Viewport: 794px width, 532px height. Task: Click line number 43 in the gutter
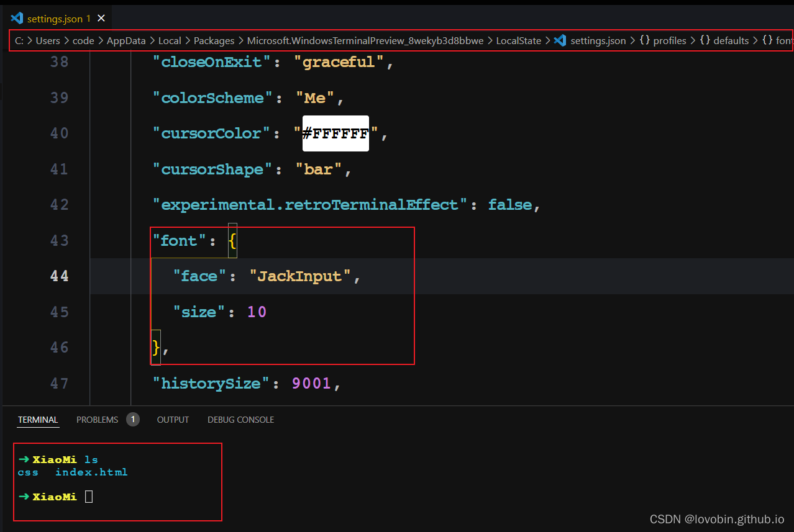[60, 241]
